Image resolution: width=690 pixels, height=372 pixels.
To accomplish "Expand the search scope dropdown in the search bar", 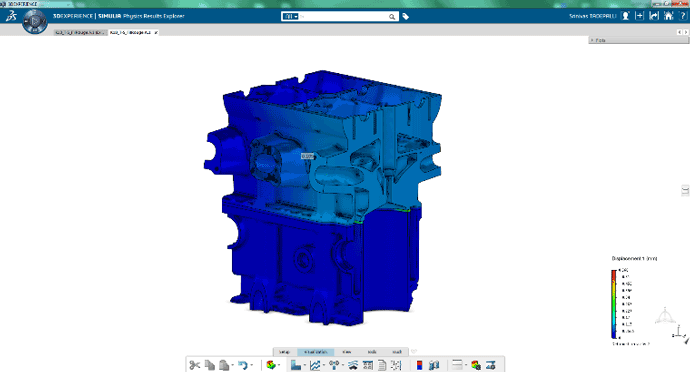I will point(291,16).
